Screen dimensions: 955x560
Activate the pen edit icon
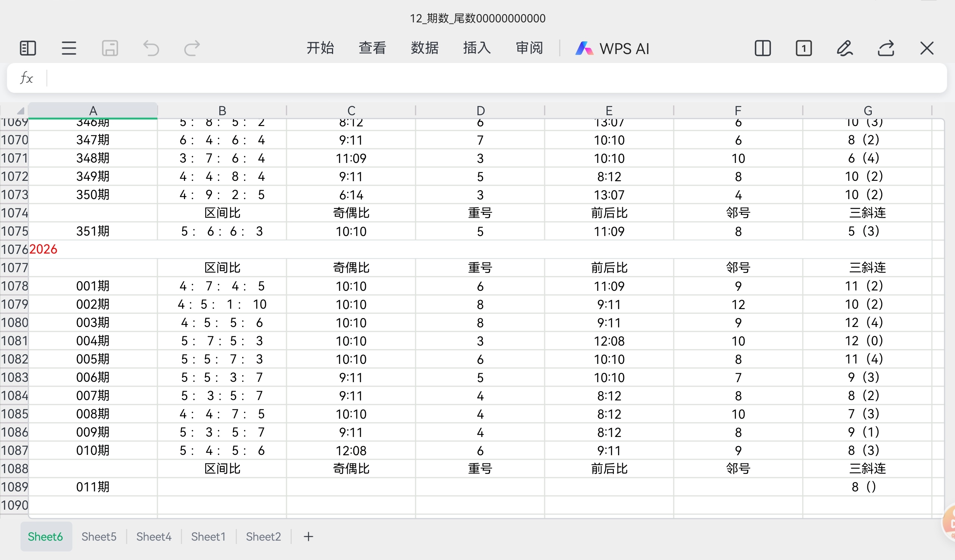click(x=844, y=48)
